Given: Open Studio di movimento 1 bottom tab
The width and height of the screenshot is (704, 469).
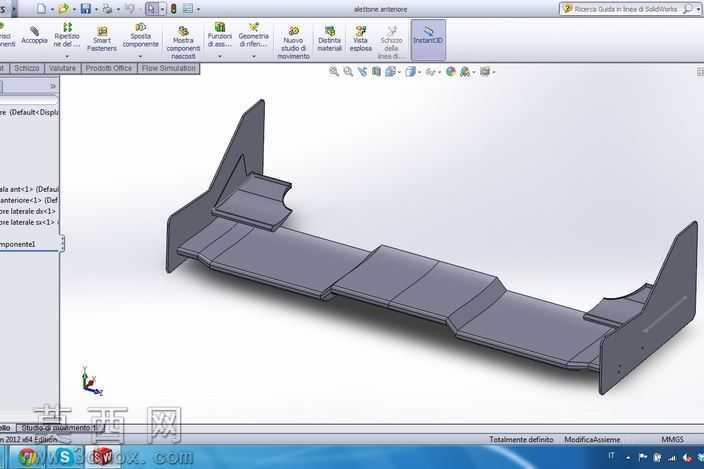Looking at the screenshot, I should (x=59, y=428).
